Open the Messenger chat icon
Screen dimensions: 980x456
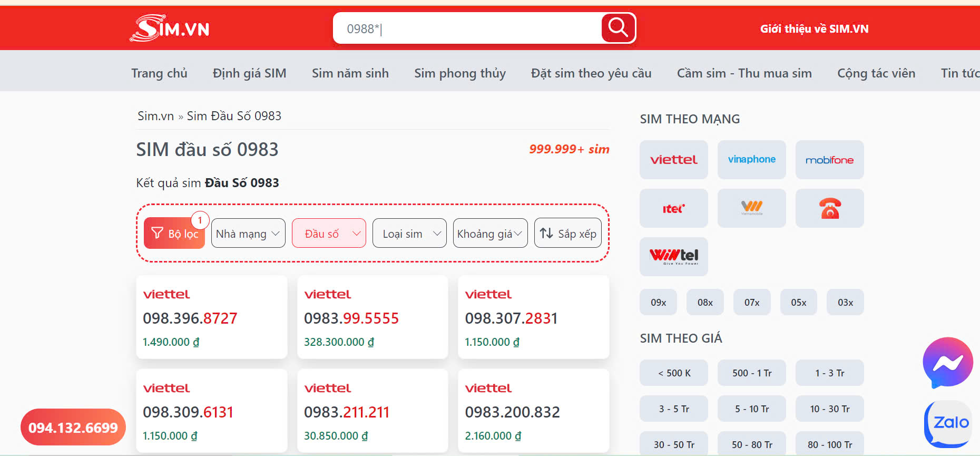[x=947, y=363]
